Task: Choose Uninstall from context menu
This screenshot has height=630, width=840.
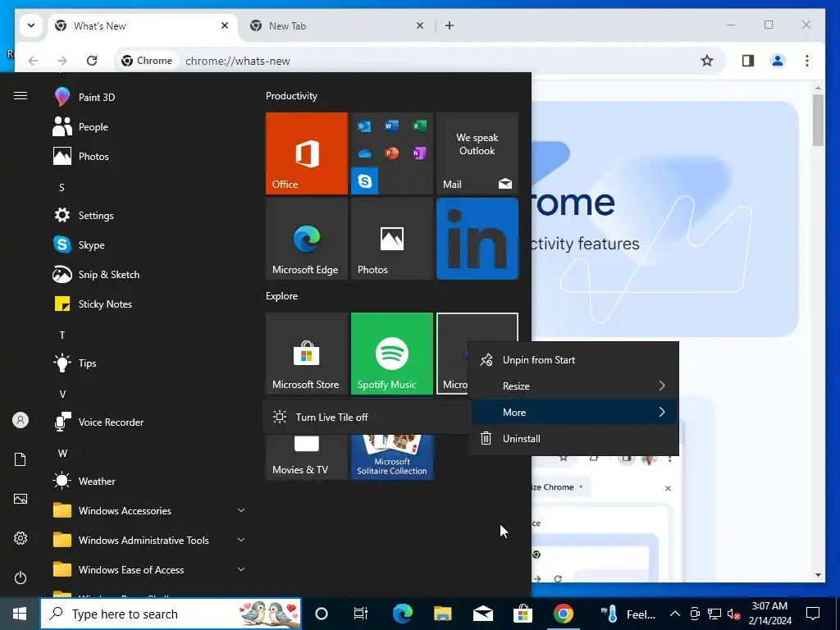Action: [x=573, y=438]
